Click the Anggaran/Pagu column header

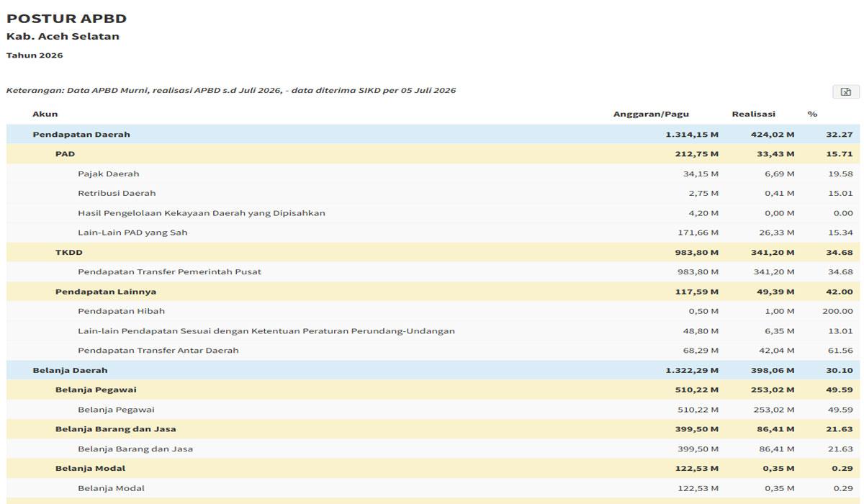click(x=651, y=114)
